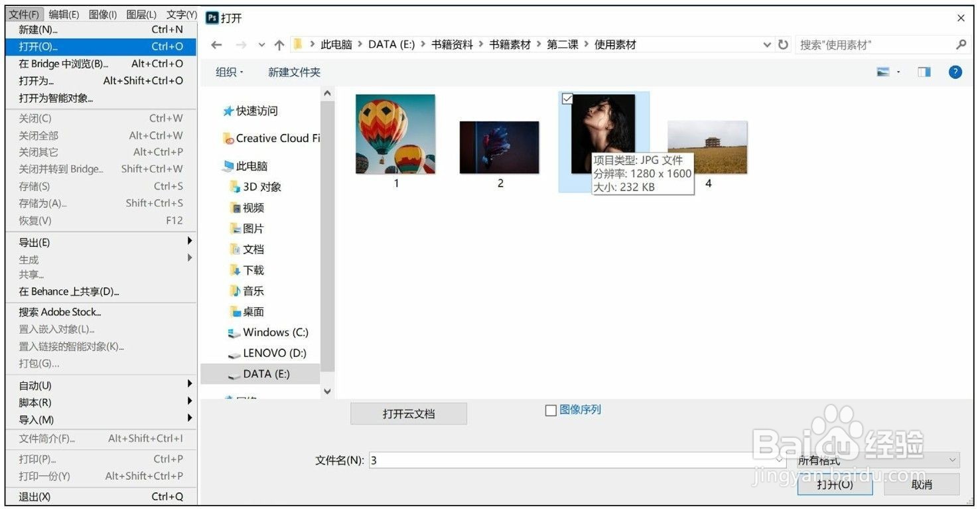Click the sidebar scroll-down arrow
980x509 pixels.
click(327, 392)
